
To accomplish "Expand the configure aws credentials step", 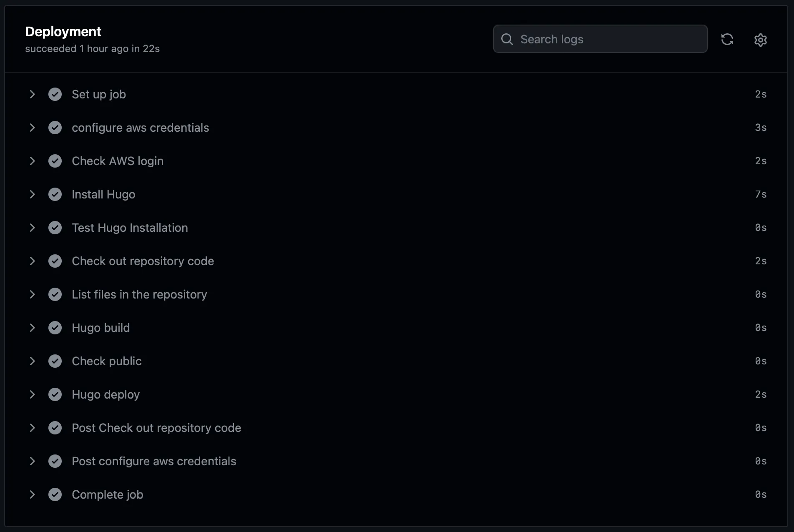I will click(33, 128).
